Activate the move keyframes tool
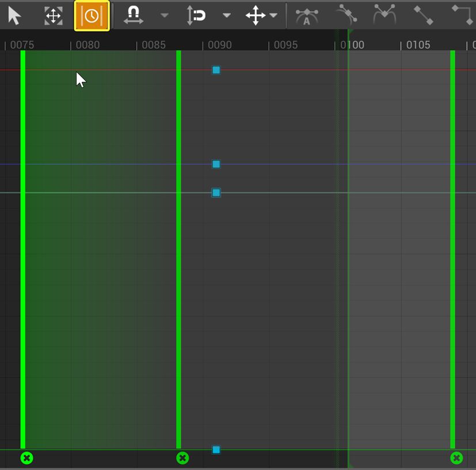476x470 pixels. click(x=257, y=16)
